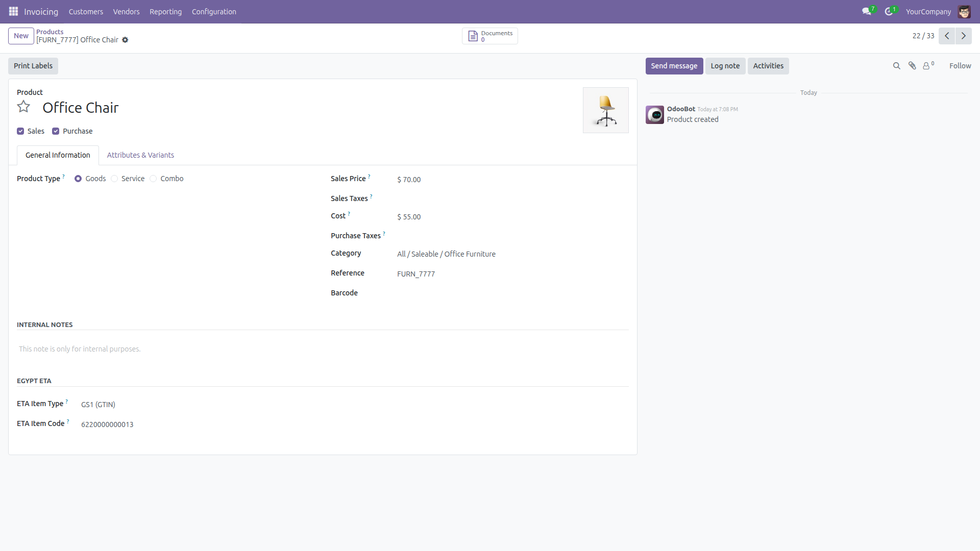This screenshot has width=980, height=551.
Task: Toggle the Purchase checkbox
Action: [x=56, y=131]
